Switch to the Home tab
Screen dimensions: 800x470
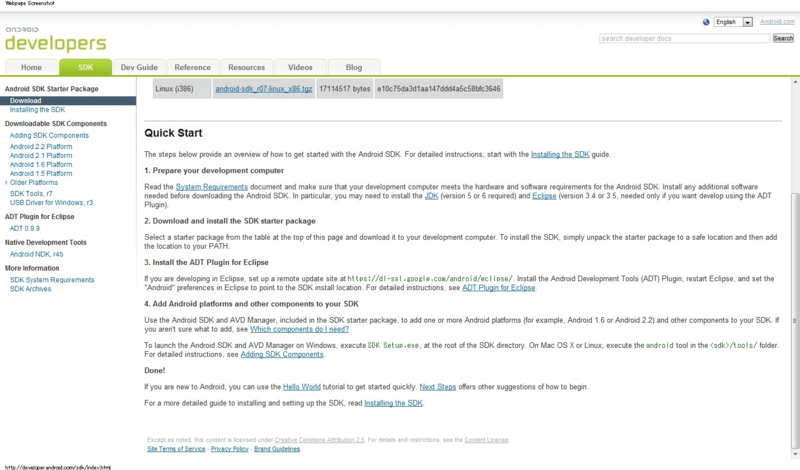[31, 67]
